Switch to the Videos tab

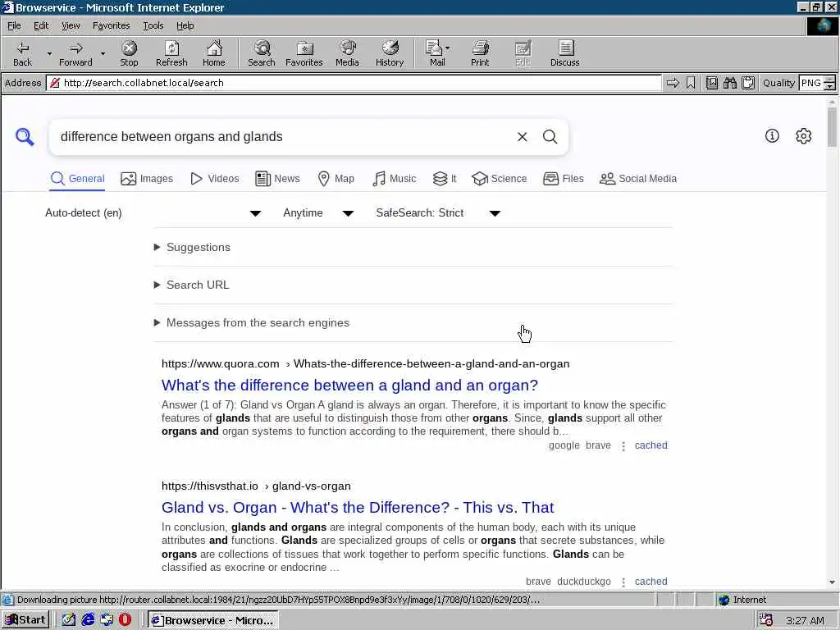click(x=214, y=179)
